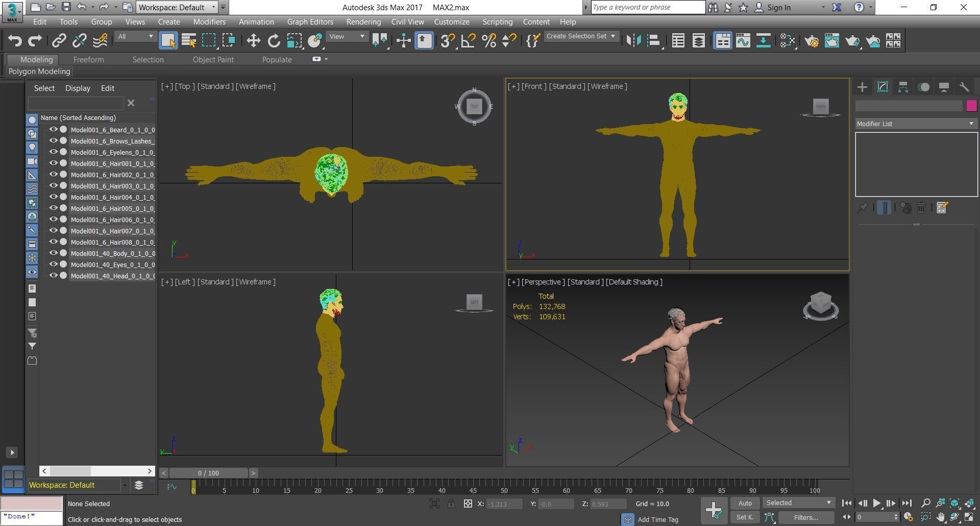Switch to the Utilities command panel
The width and height of the screenshot is (980, 526).
[x=964, y=87]
